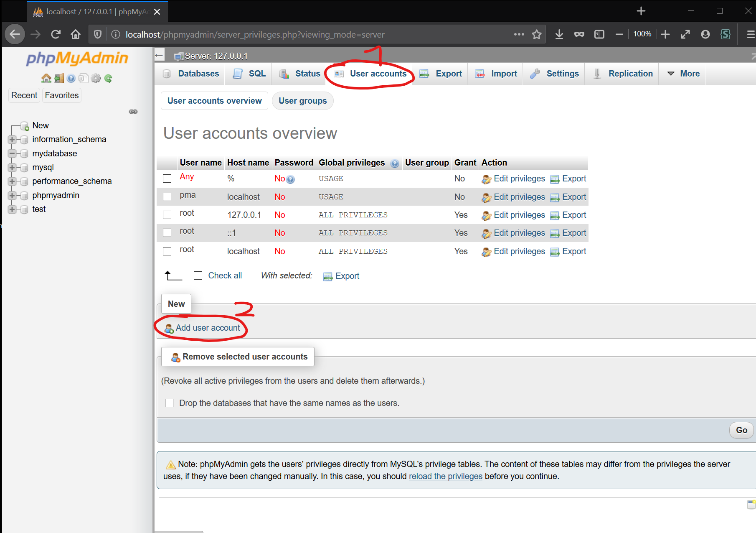Open the phpMyAdmin documentation help icon
The image size is (756, 533).
71,78
